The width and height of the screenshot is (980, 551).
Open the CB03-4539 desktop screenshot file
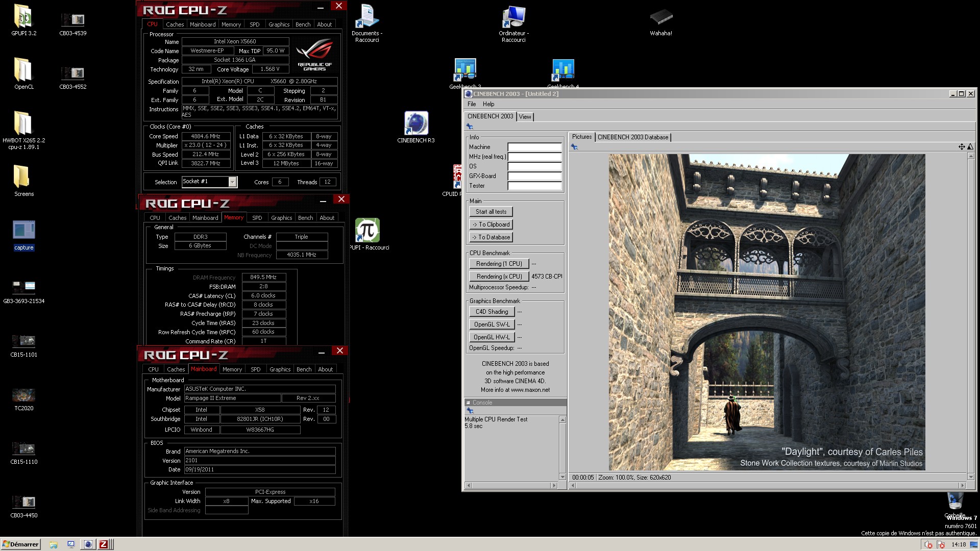point(73,23)
